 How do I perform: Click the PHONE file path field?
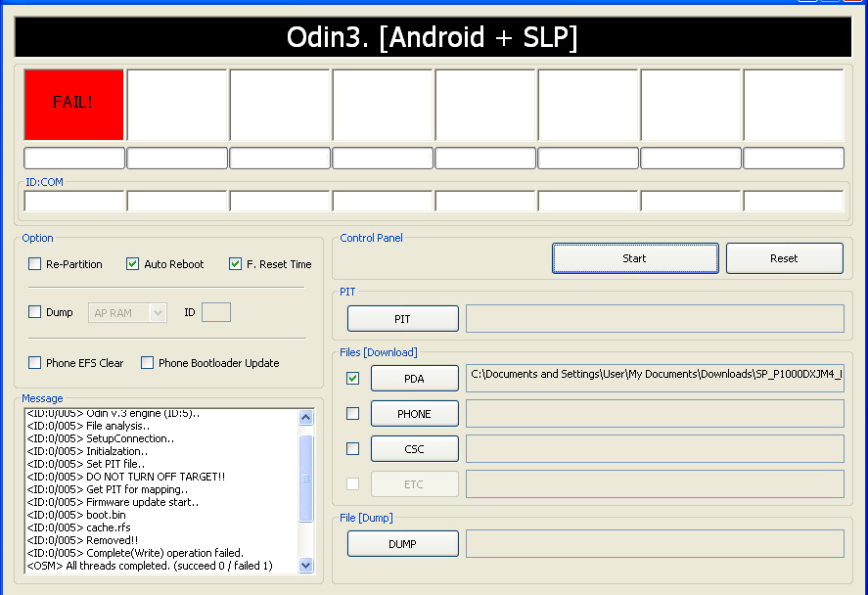click(655, 413)
